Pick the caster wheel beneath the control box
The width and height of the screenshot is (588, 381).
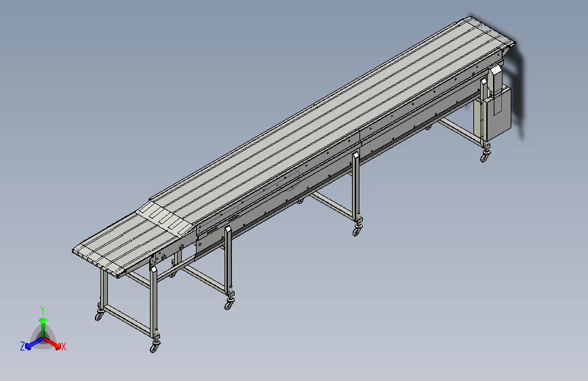coord(484,157)
